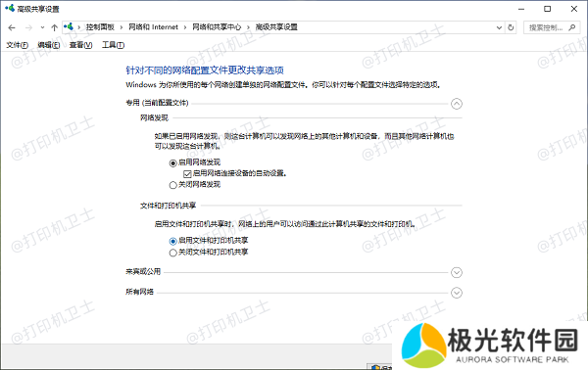588x370 pixels.
Task: Select 控制面板 in breadcrumb
Action: tap(100, 27)
